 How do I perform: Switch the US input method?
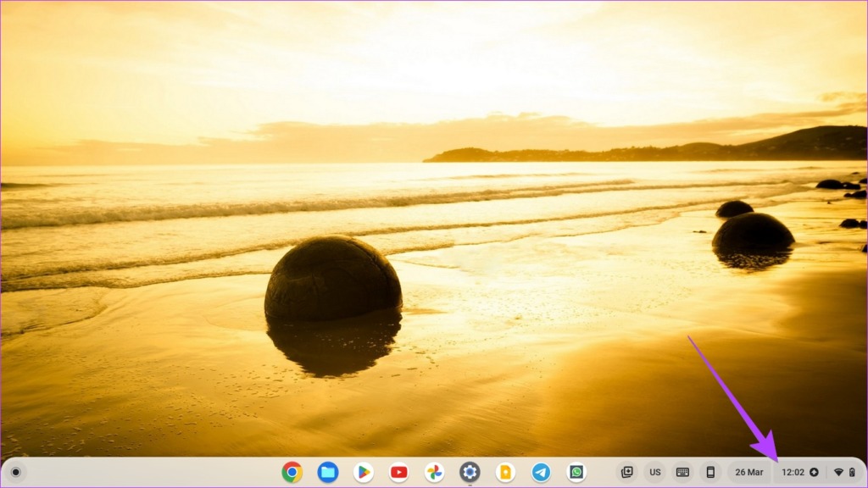[655, 472]
